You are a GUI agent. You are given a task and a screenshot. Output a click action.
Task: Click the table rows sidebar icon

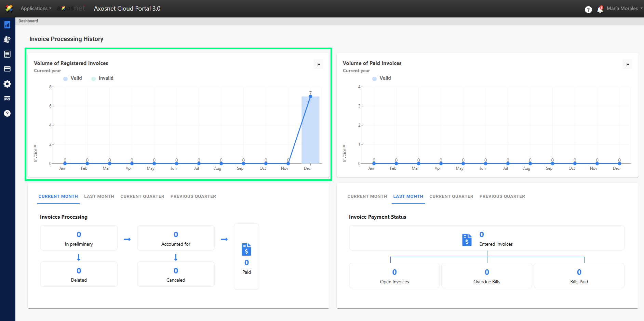coord(7,99)
